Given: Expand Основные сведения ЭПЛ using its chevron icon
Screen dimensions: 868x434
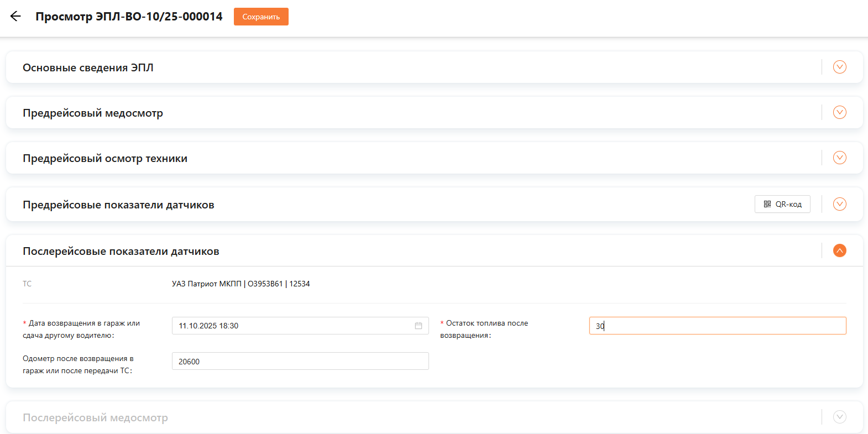Looking at the screenshot, I should pos(839,67).
